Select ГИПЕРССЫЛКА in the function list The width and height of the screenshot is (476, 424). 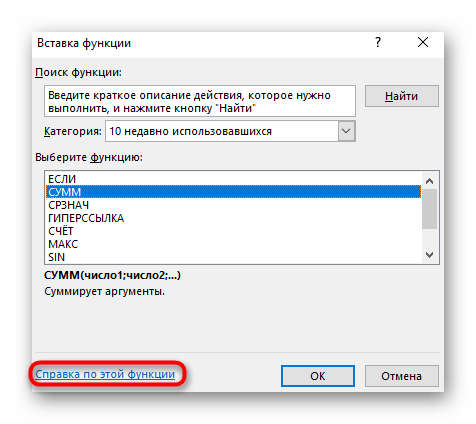(233, 218)
